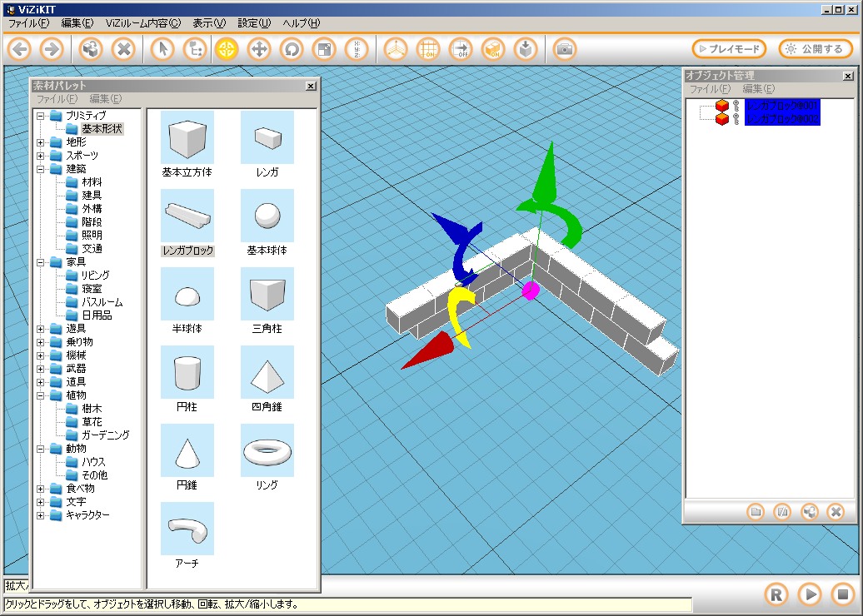The image size is (863, 616).
Task: Select the arrow pointer selection tool
Action: [x=162, y=49]
